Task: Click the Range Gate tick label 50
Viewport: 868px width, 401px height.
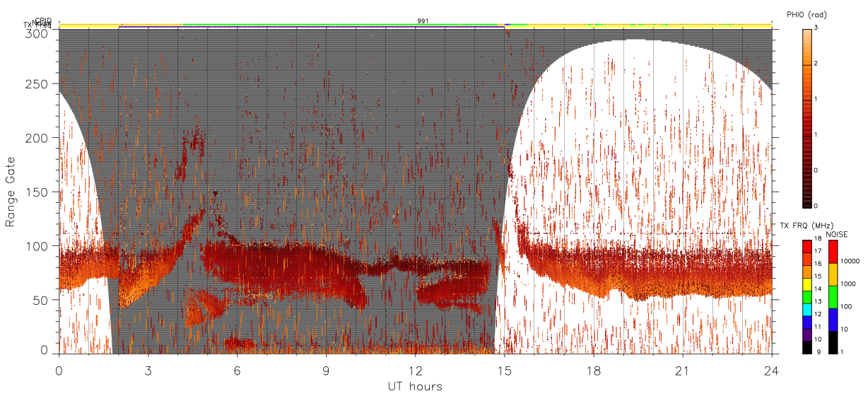Action: click(x=40, y=300)
